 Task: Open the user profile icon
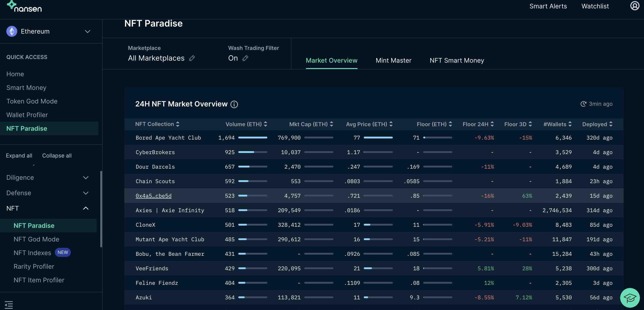coord(634,6)
